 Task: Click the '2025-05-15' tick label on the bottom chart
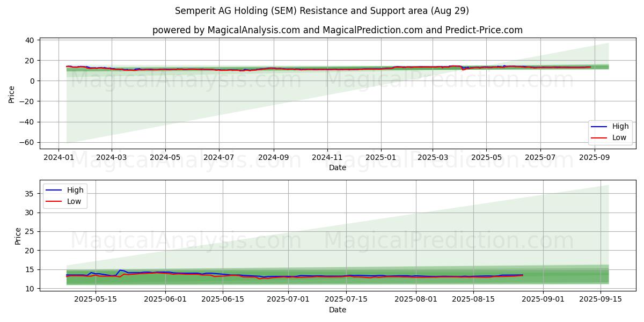click(x=96, y=300)
